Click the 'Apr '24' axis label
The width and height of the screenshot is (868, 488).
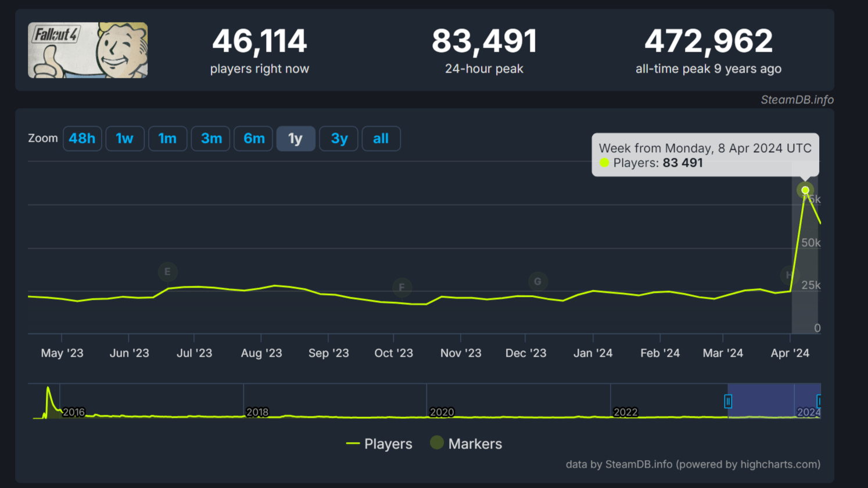pyautogui.click(x=790, y=353)
